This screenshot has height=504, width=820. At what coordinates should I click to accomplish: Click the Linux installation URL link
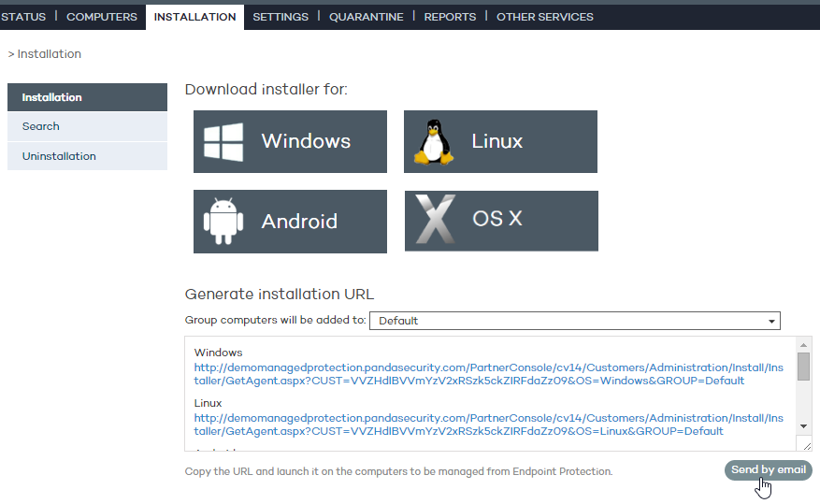[x=488, y=425]
